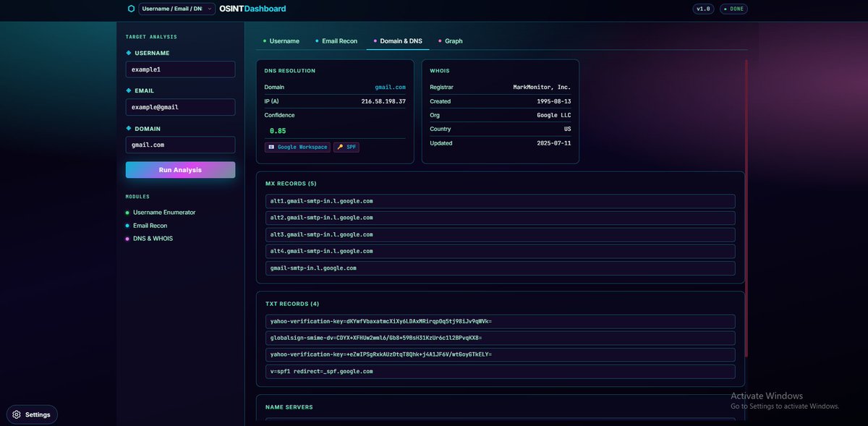Click the alt3.gmail-smtp-in.l.google.com MX record
The height and width of the screenshot is (426, 868).
tap(501, 234)
